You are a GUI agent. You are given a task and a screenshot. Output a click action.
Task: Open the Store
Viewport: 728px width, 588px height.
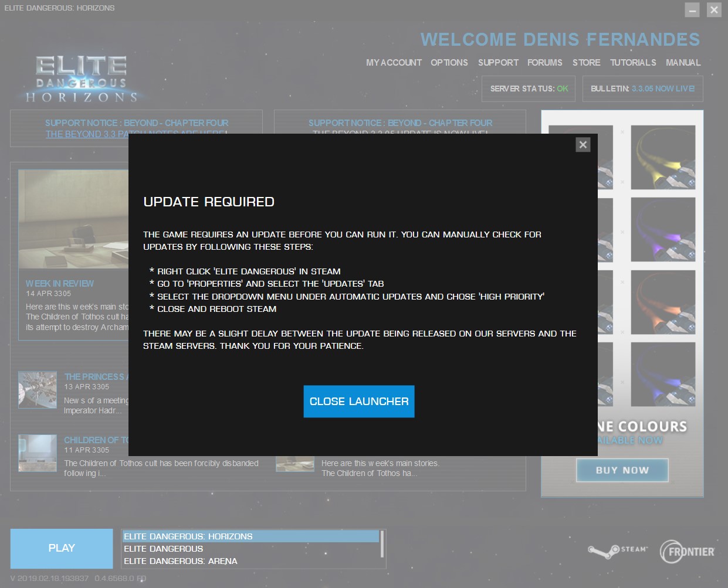coord(587,63)
